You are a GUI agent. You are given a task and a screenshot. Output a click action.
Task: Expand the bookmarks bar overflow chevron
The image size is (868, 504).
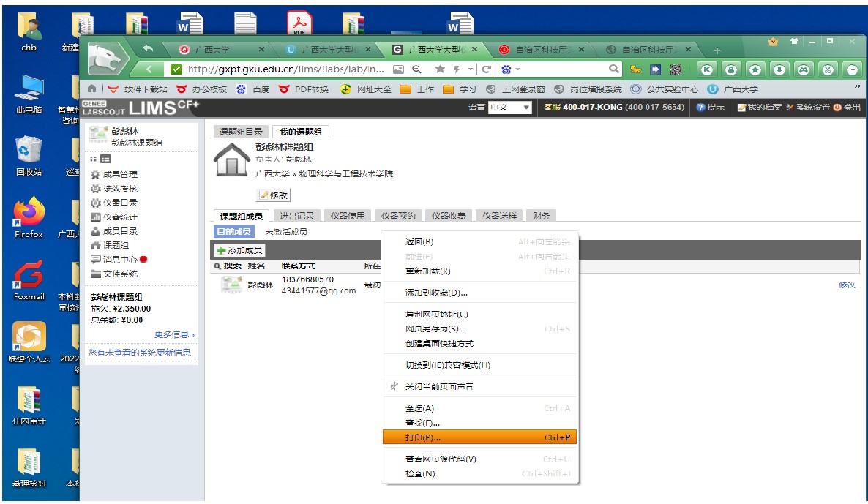pyautogui.click(x=857, y=89)
